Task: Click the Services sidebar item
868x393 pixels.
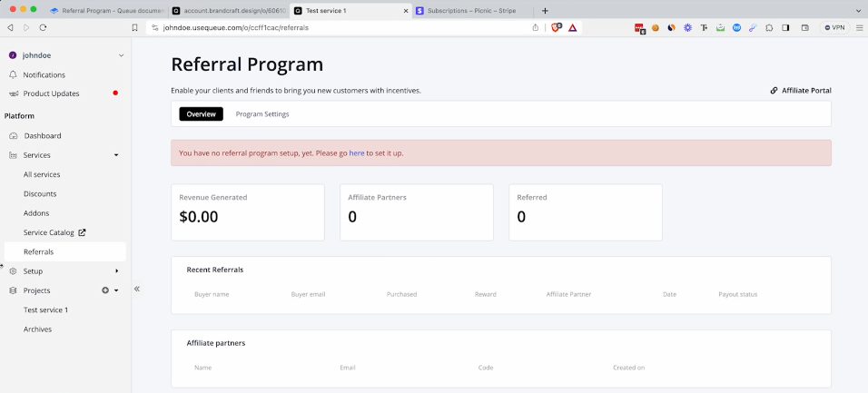Action: (x=36, y=155)
